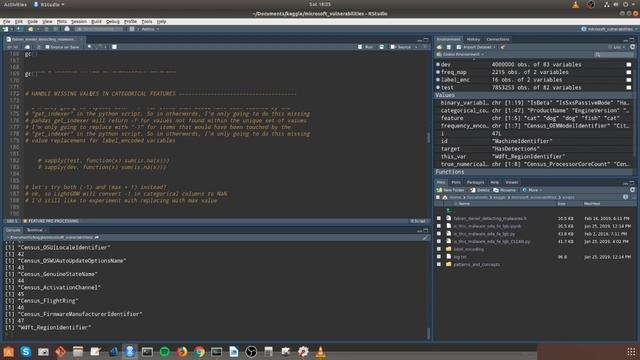Expand the freq_map data frame entry
Viewport: 640px width, 360px height.
(438, 72)
